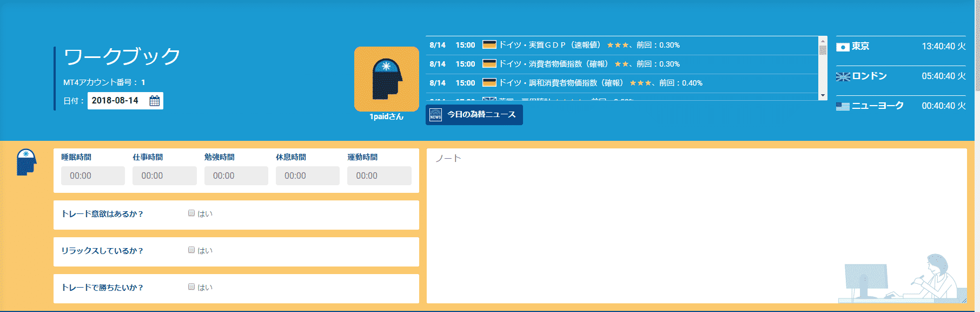Image resolution: width=980 pixels, height=312 pixels.
Task: Click the head avatar above 1paidさん
Action: click(x=387, y=79)
